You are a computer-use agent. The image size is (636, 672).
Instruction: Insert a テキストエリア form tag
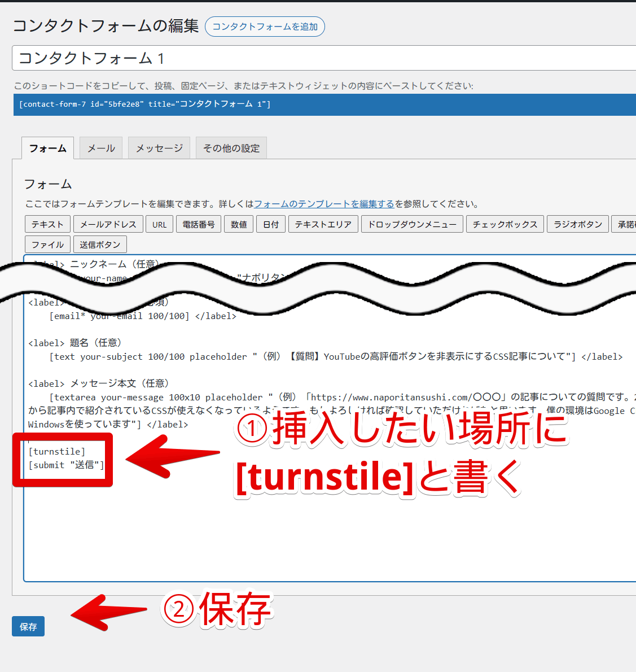point(323,224)
